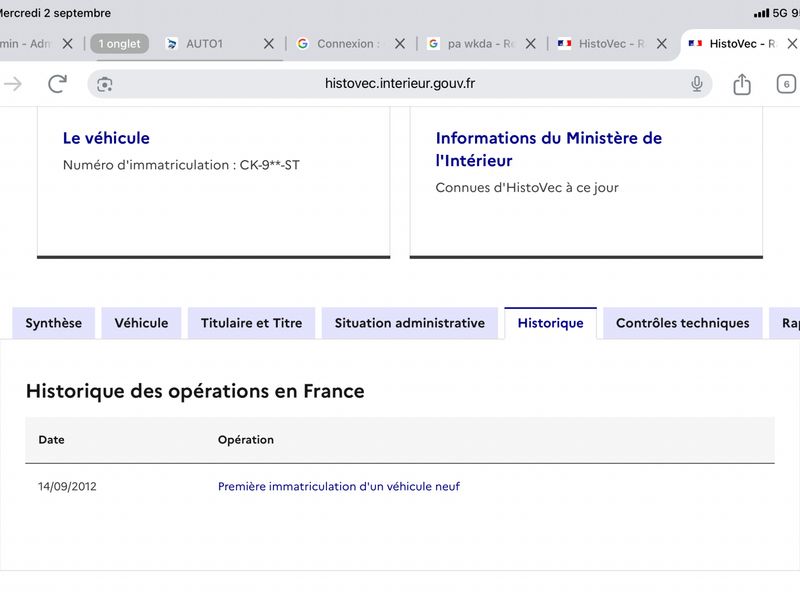Select the Véhicule tab

pyautogui.click(x=141, y=323)
